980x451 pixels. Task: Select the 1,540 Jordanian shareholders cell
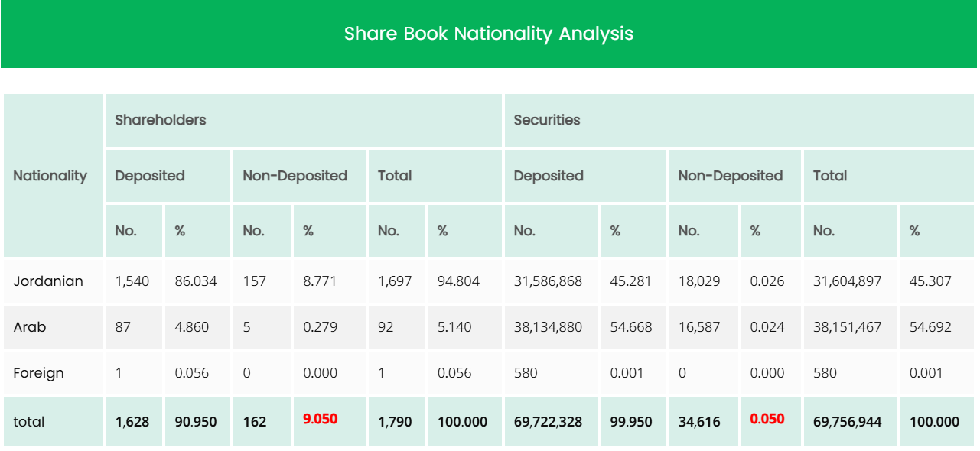click(130, 281)
